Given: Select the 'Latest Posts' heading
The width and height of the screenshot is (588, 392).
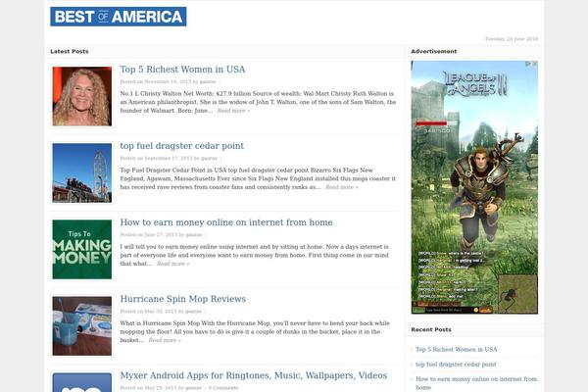Looking at the screenshot, I should [70, 51].
